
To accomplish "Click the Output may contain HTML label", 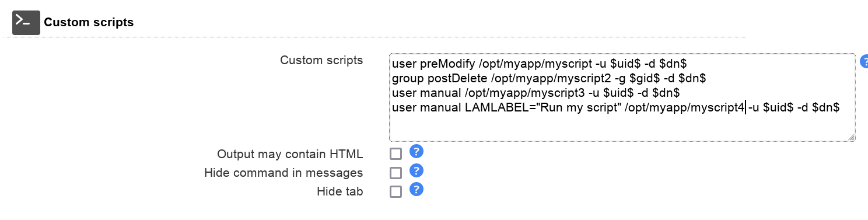I will point(290,155).
